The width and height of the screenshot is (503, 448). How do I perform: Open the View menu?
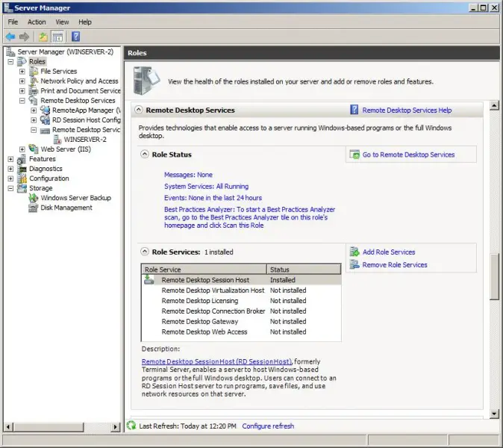click(x=62, y=22)
